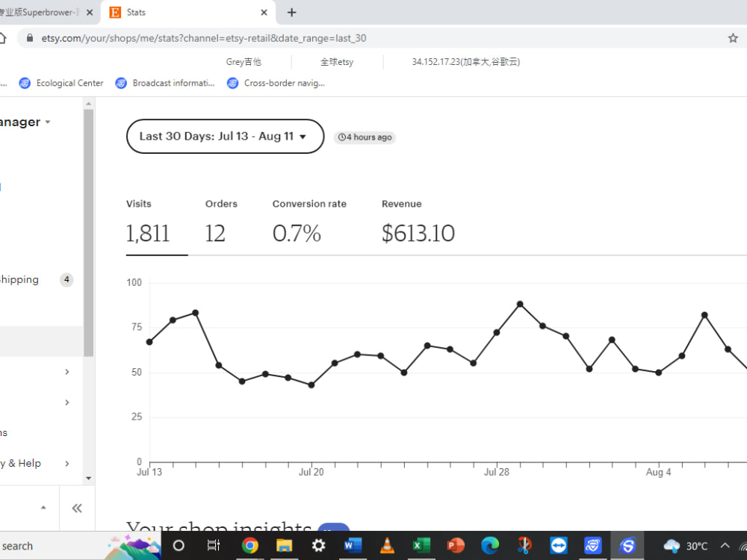Viewport: 747px width, 560px height.
Task: Click the IP address 34.152.17.23 label
Action: pos(466,62)
